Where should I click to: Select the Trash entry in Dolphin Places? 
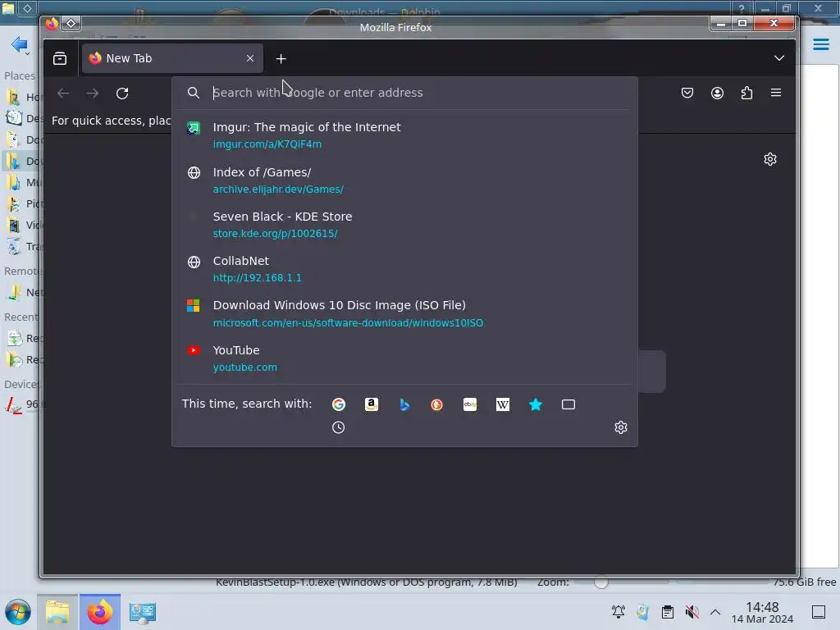(x=24, y=246)
